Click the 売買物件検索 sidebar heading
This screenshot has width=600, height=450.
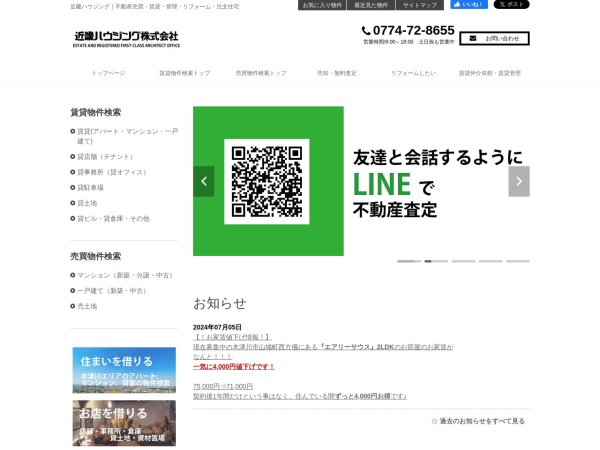(x=96, y=256)
